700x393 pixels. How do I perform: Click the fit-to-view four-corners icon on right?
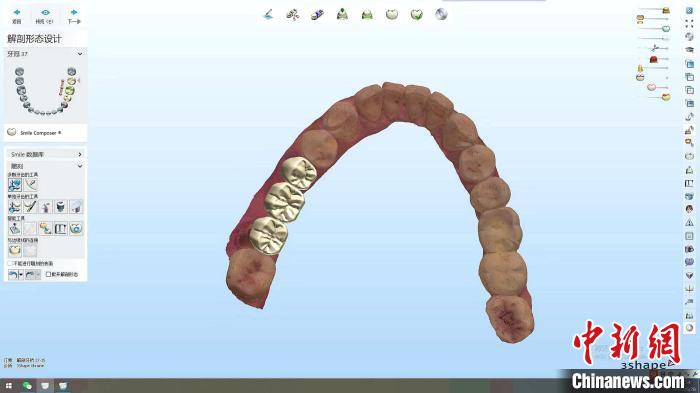click(x=689, y=24)
